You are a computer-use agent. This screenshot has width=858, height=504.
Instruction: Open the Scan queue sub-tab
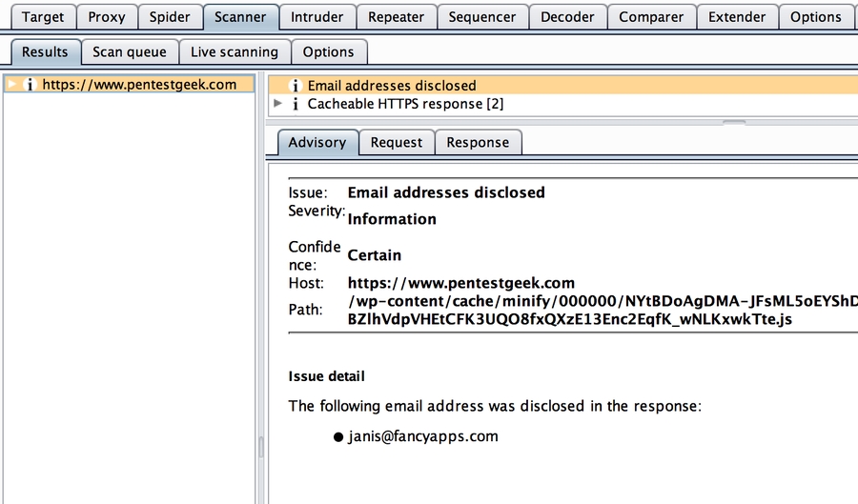[x=129, y=52]
